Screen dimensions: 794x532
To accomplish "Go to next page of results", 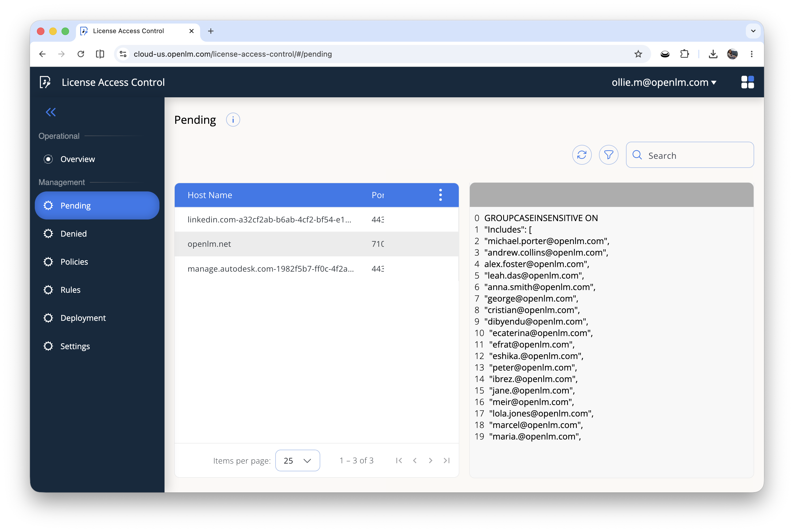I will coord(430,460).
